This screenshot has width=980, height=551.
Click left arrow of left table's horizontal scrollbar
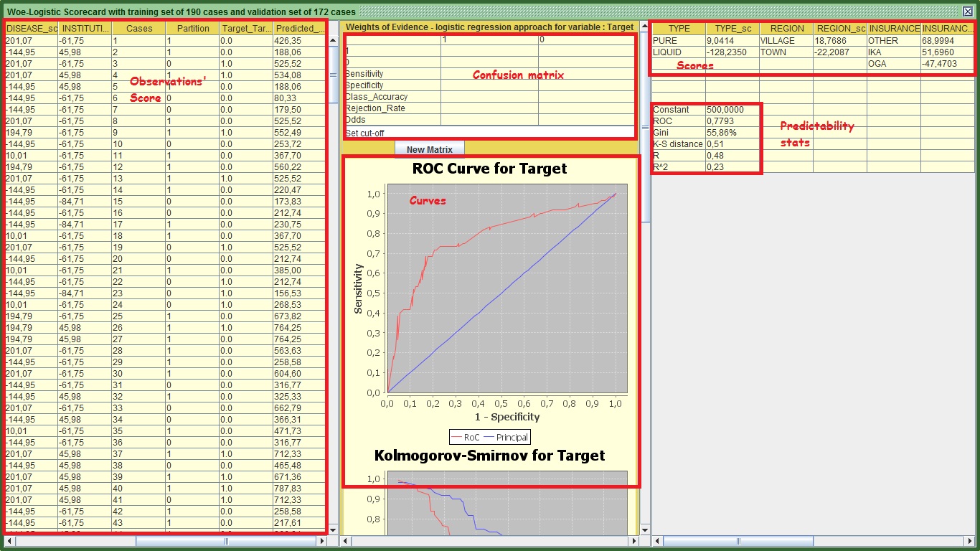(10, 542)
